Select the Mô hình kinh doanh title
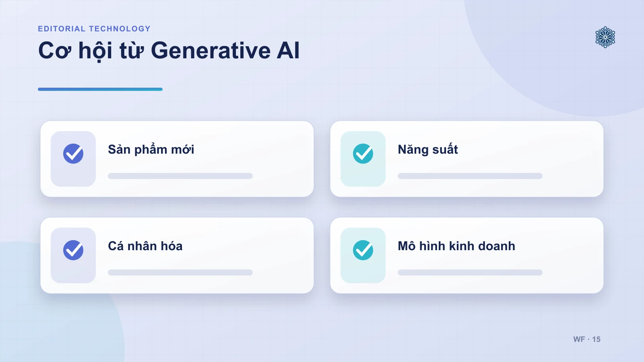Screen dimensions: 644x362 click(x=456, y=246)
